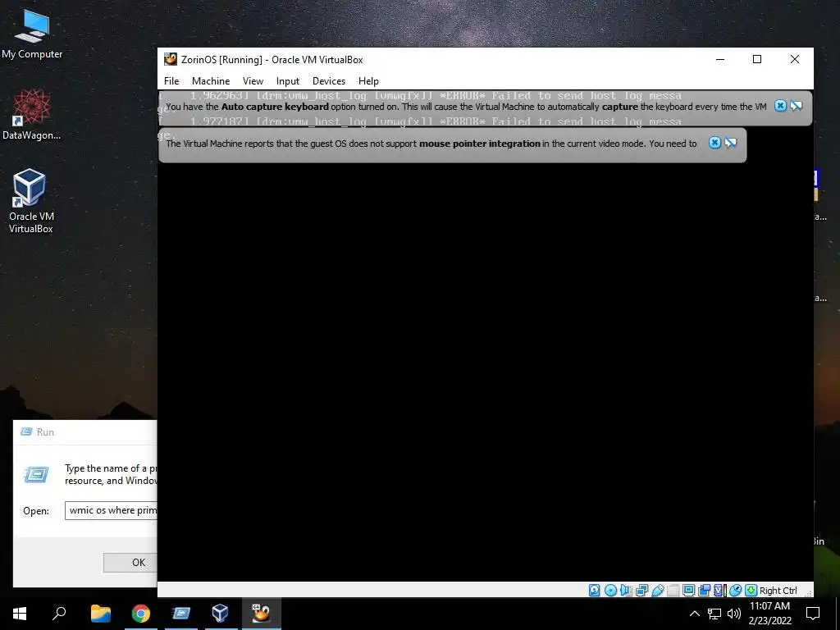Select the Oracle VM VirtualBox desktop shortcut

click(30, 201)
